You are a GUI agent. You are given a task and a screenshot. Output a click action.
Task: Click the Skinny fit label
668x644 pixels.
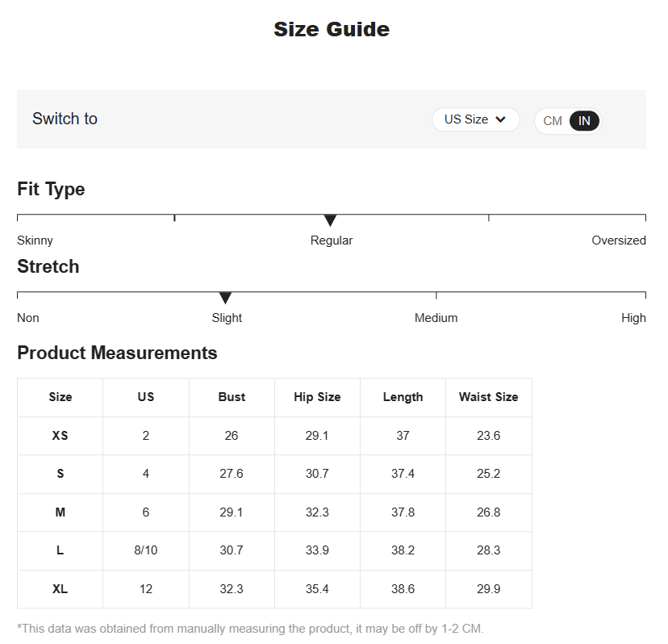(35, 240)
